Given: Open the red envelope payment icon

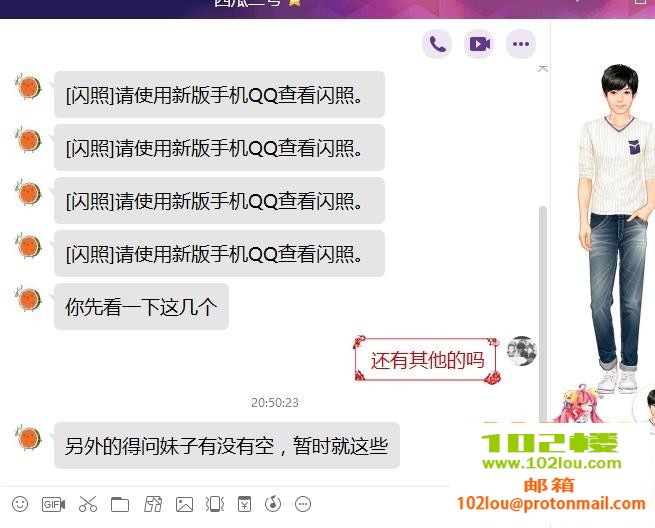Looking at the screenshot, I should tap(245, 504).
